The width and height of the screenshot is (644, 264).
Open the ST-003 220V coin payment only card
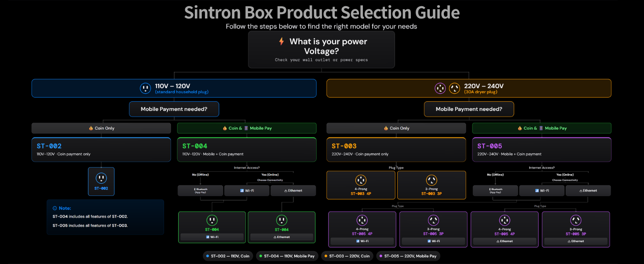(396, 150)
